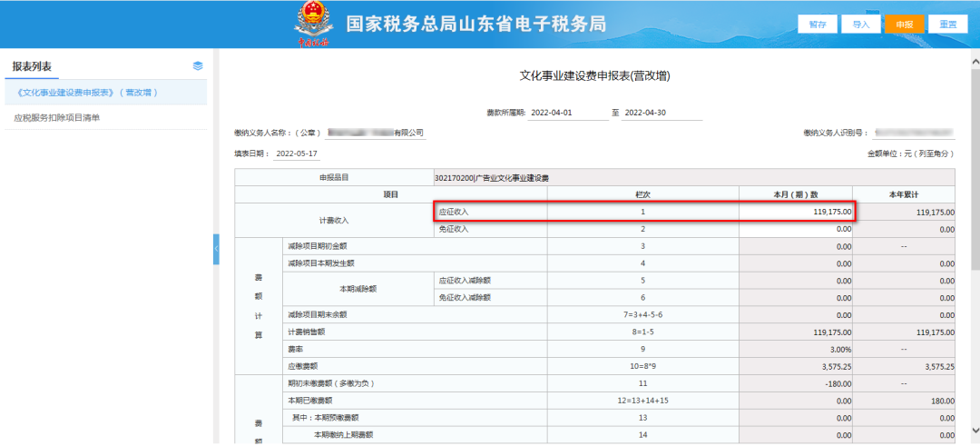Viewport: 980px width, 446px height.
Task: Click the end date field 2022-04-30
Action: point(661,114)
